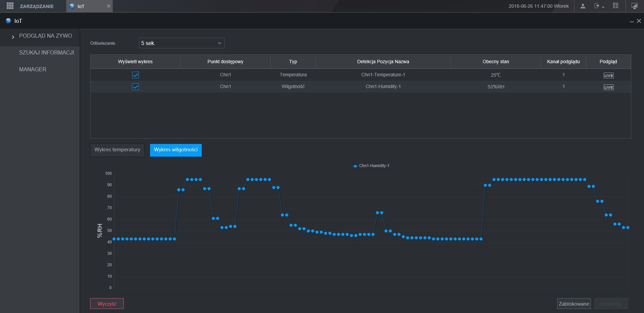Close the IoT tab with X
The width and height of the screenshot is (644, 313).
pyautogui.click(x=108, y=6)
